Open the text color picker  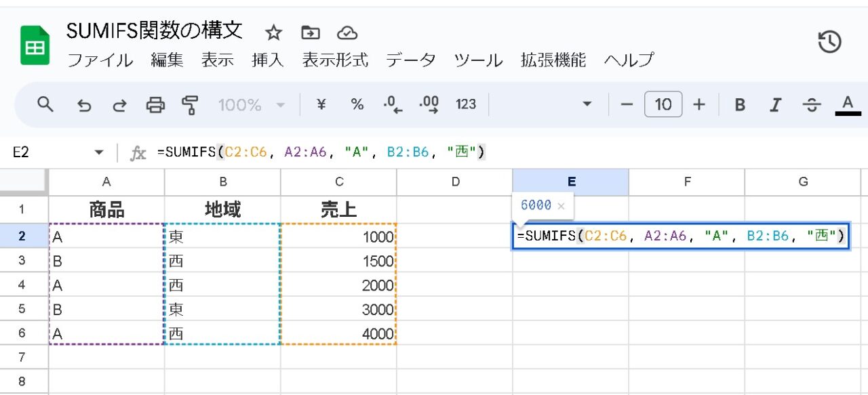click(x=847, y=104)
